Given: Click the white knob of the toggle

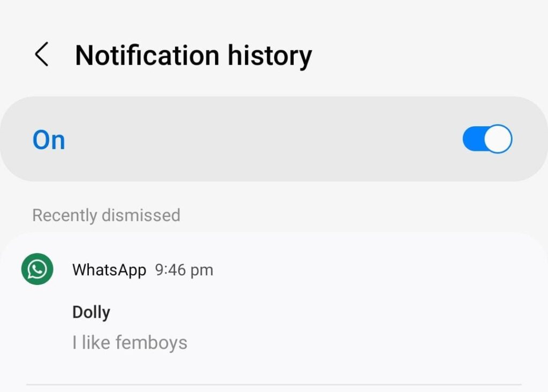Looking at the screenshot, I should click(498, 139).
